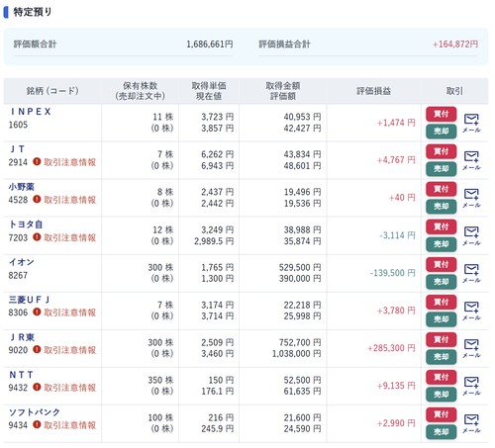Image resolution: width=495 pixels, height=448 pixels.
Task: Open 取引注意情報 link for トヨタ自
Action: pos(70,237)
